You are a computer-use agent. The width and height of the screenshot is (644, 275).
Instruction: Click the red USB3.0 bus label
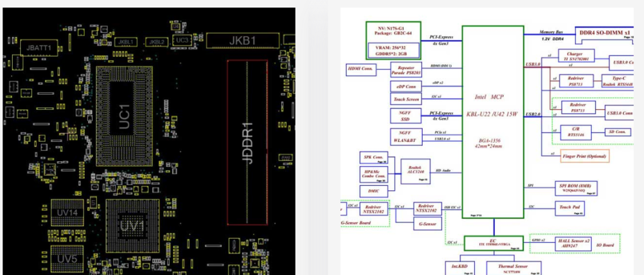[x=533, y=64]
